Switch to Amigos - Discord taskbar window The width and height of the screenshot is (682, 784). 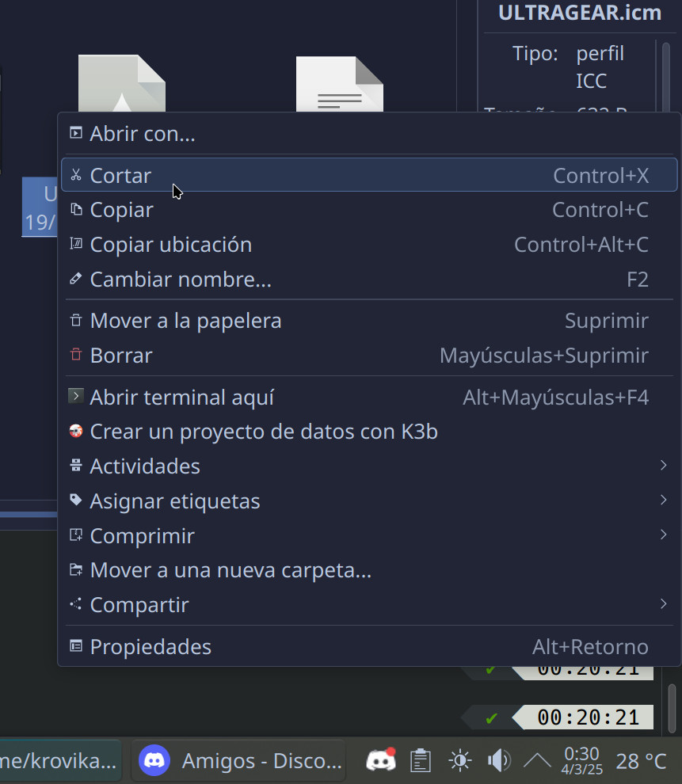[238, 760]
